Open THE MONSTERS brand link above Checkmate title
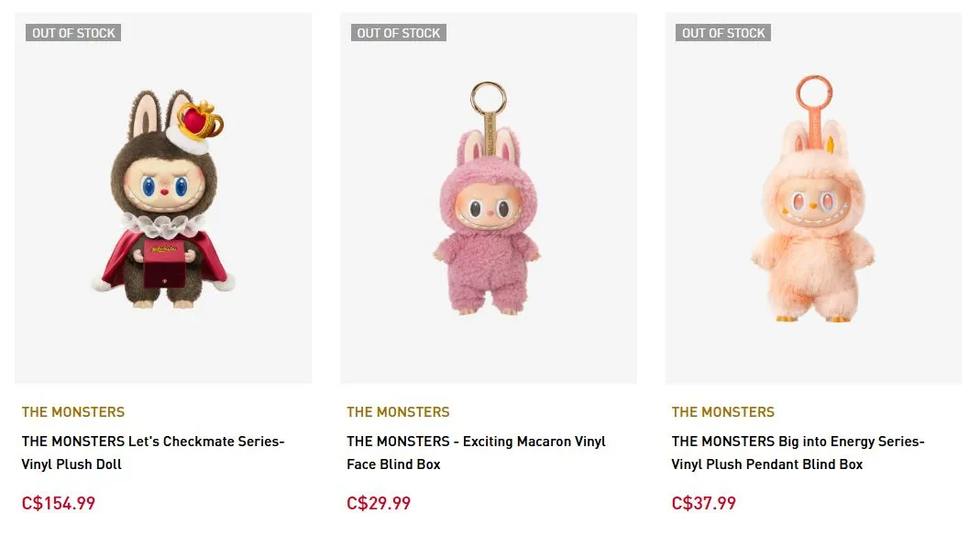 pos(73,412)
